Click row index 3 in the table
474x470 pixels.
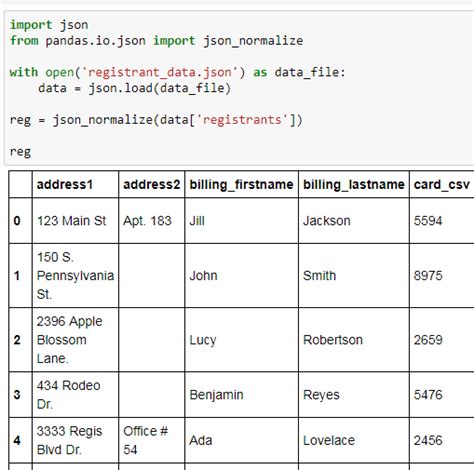pos(17,395)
